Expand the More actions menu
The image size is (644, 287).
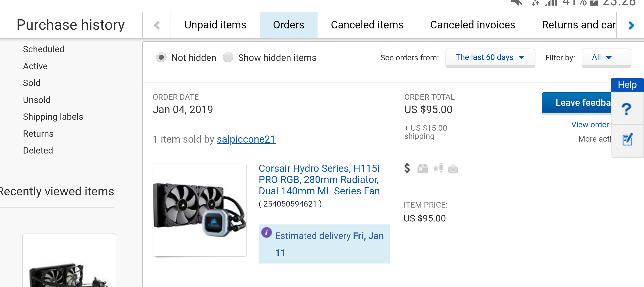tap(594, 139)
